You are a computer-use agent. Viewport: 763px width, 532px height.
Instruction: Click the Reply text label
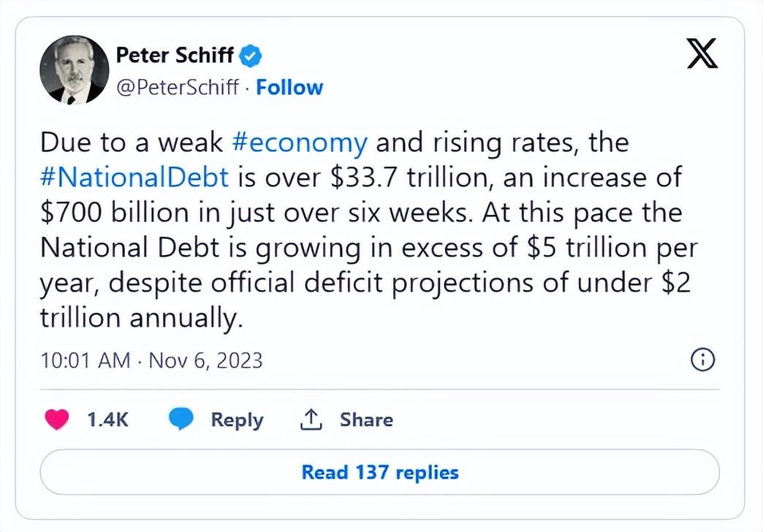[237, 419]
